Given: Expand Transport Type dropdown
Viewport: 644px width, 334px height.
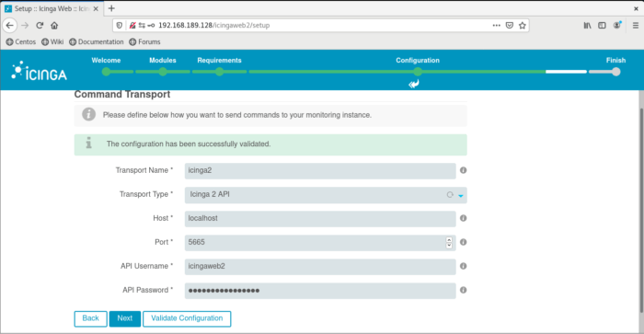Looking at the screenshot, I should 326,195.
